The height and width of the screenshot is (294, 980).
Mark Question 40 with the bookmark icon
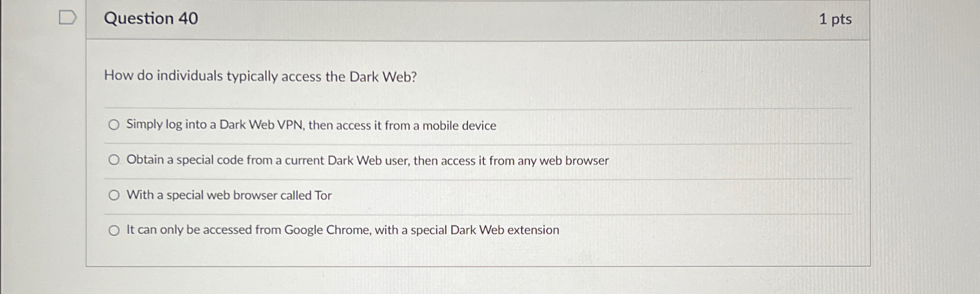coord(67,16)
